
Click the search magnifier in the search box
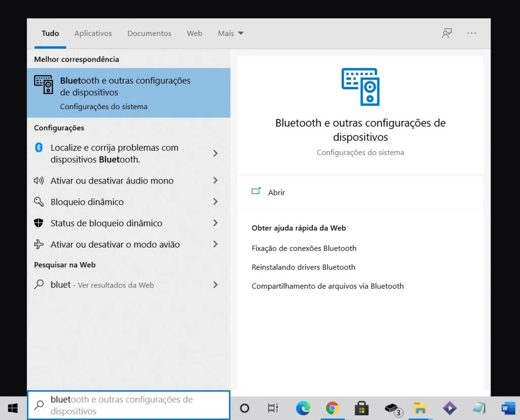click(39, 405)
